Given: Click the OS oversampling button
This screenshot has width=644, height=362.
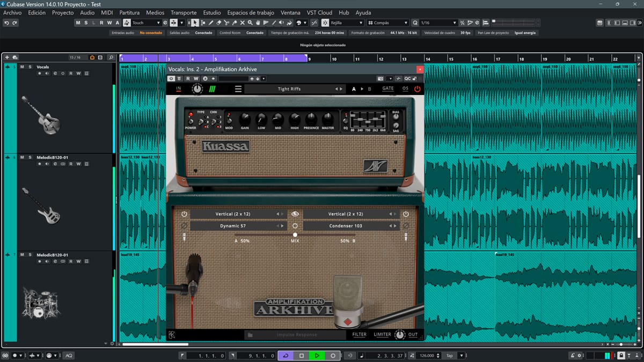Looking at the screenshot, I should coord(405,88).
